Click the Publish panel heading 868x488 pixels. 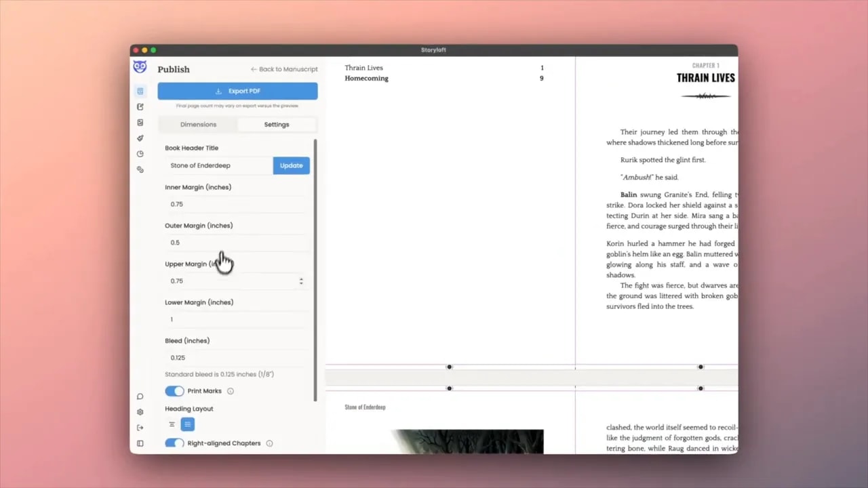174,69
